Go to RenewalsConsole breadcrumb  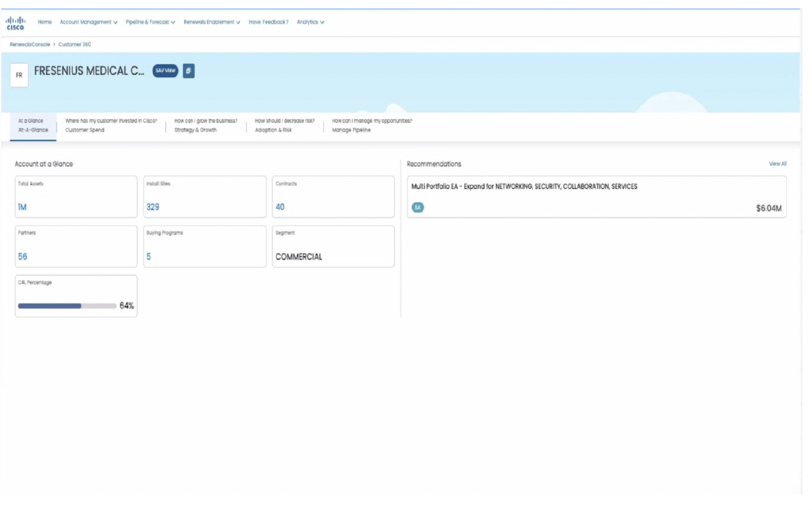tap(30, 45)
